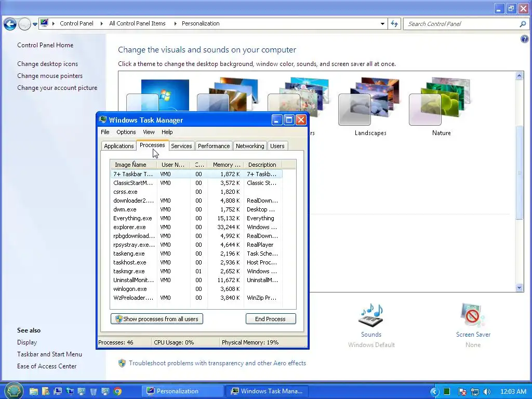Sort processes by Description column
Image resolution: width=532 pixels, height=399 pixels.
click(x=262, y=165)
